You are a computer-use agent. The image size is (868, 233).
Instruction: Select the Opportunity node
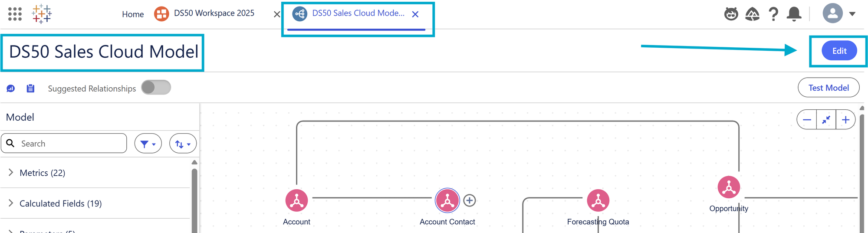729,187
